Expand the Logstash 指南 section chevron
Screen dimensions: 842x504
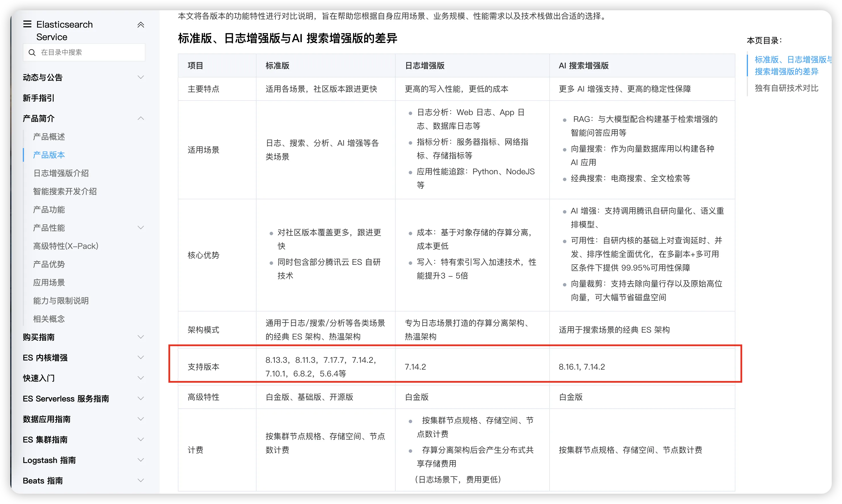coord(141,460)
